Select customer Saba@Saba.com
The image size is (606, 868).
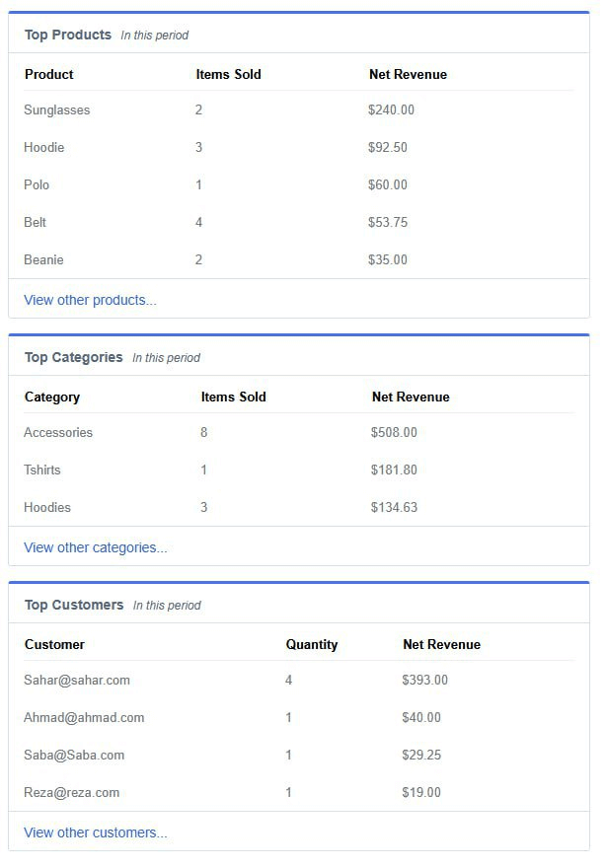coord(74,756)
